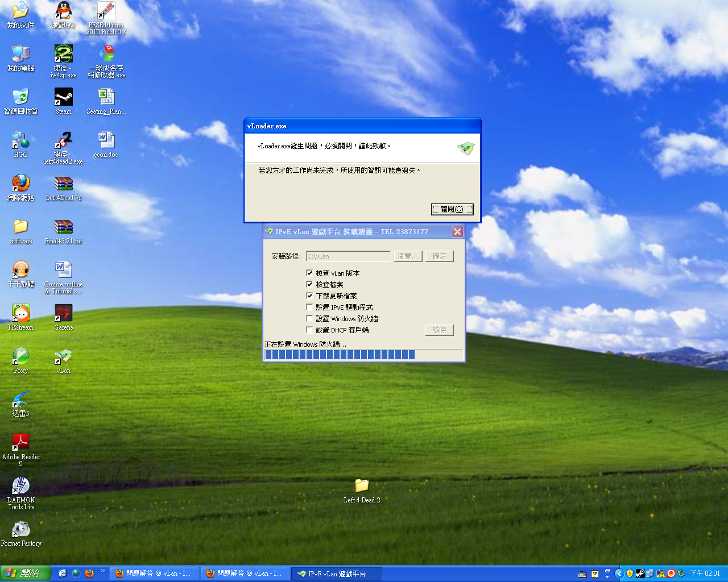Screen dimensions: 728x582
Task: Select the Foxy desktop icon
Action: (20, 357)
